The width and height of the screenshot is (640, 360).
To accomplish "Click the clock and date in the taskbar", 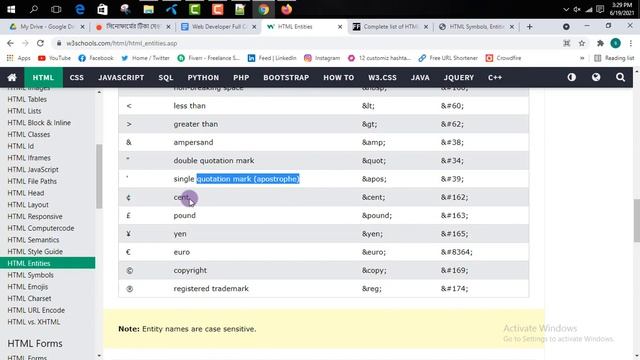I will (x=622, y=9).
